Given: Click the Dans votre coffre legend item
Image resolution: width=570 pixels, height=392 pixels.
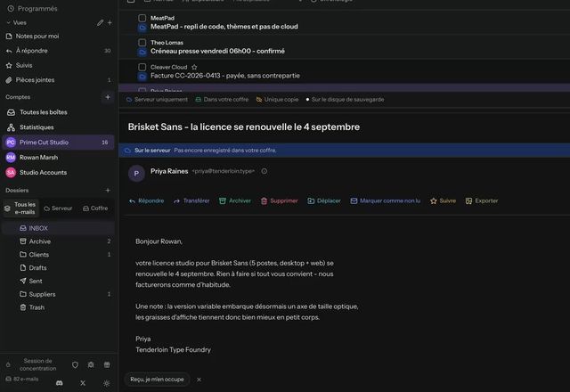Looking at the screenshot, I should coord(222,99).
